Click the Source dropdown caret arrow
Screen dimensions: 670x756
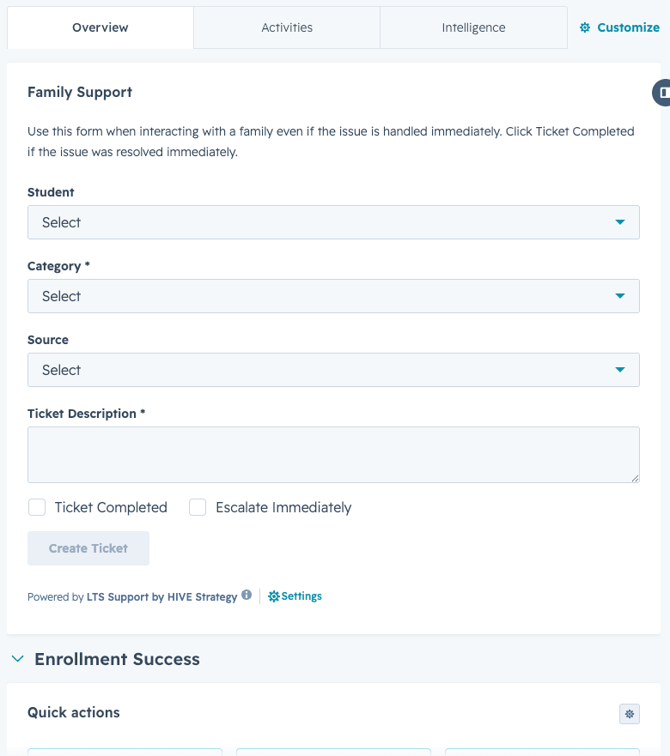pyautogui.click(x=620, y=370)
